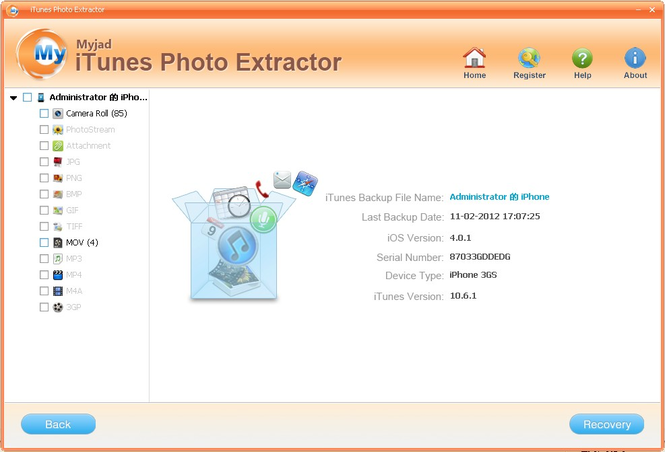Viewport: 665px width, 452px height.
Task: Select the PhotoStream tree label
Action: [x=90, y=130]
